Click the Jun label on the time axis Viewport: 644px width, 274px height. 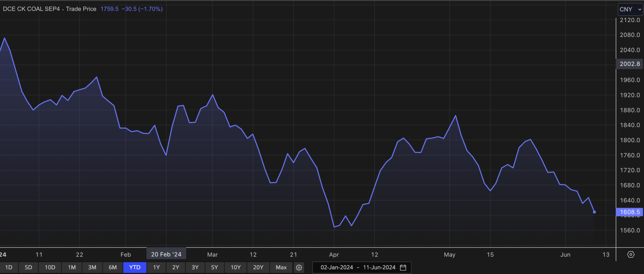pos(565,255)
